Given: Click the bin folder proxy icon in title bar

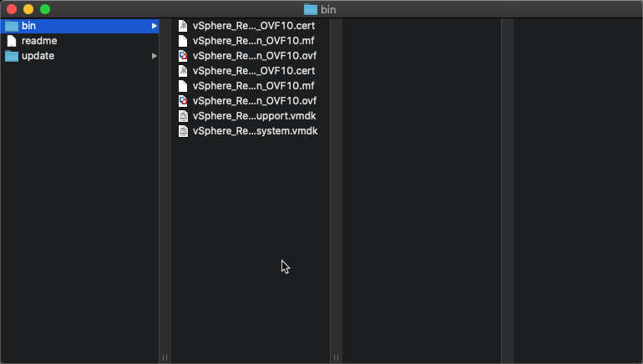Looking at the screenshot, I should [x=311, y=9].
